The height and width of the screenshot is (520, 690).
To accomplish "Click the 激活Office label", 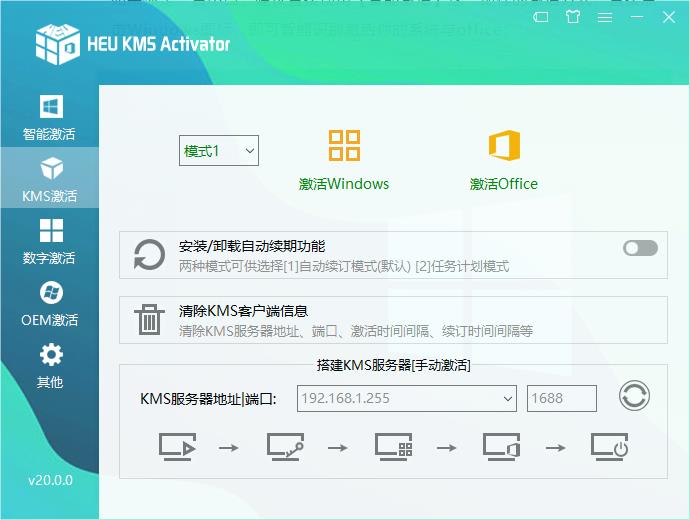I will pyautogui.click(x=504, y=184).
